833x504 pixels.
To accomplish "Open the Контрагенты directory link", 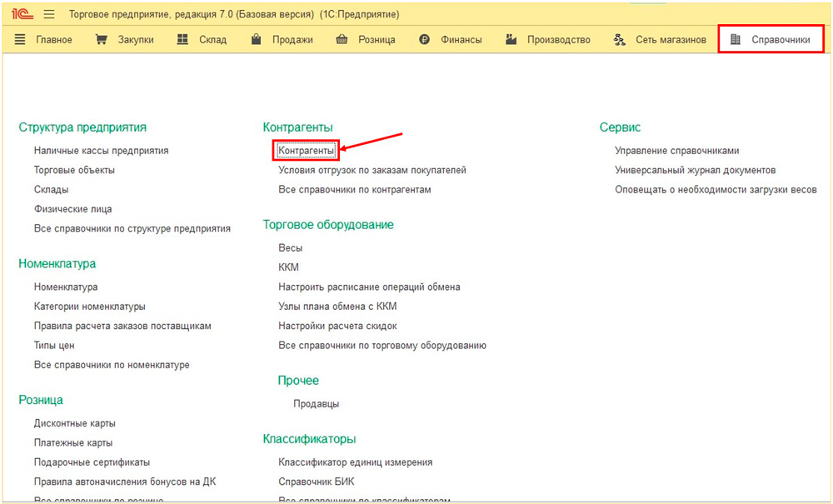I will [307, 151].
